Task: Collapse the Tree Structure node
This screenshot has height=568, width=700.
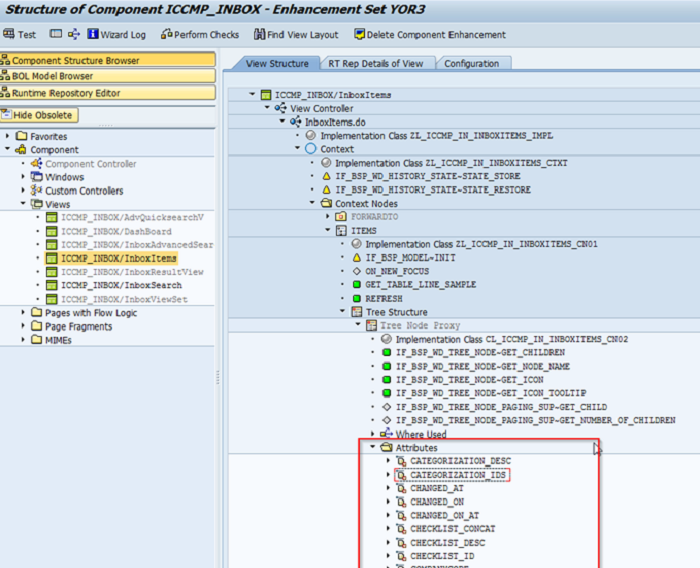Action: (342, 311)
